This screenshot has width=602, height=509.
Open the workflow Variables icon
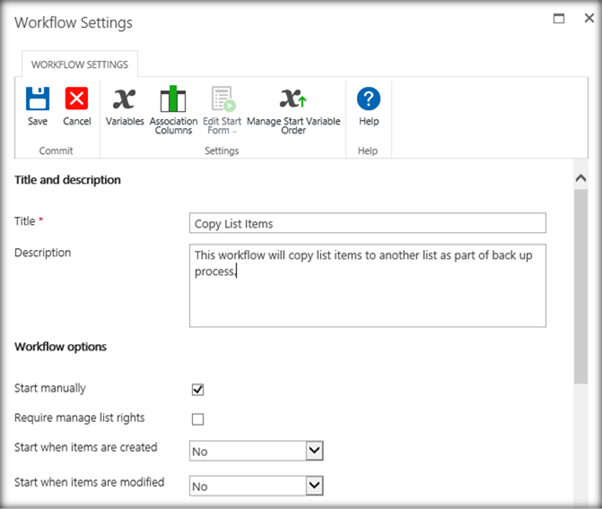pos(125,99)
